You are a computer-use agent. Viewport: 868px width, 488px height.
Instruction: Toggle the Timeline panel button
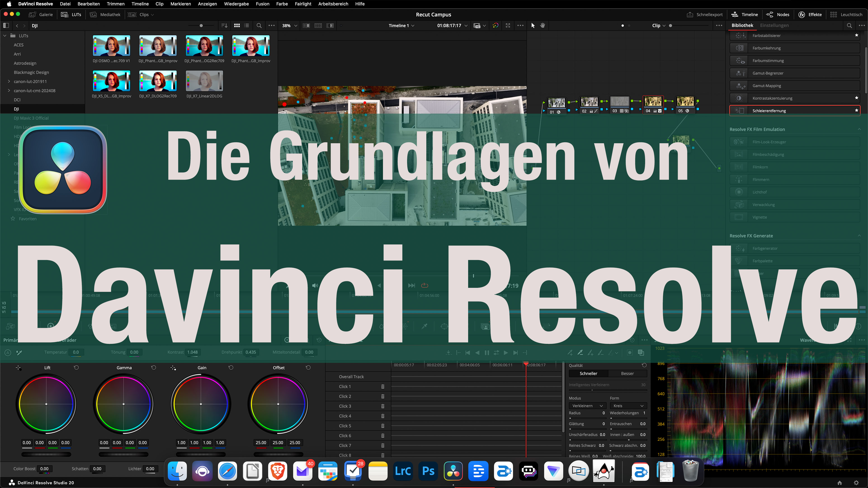pyautogui.click(x=744, y=14)
